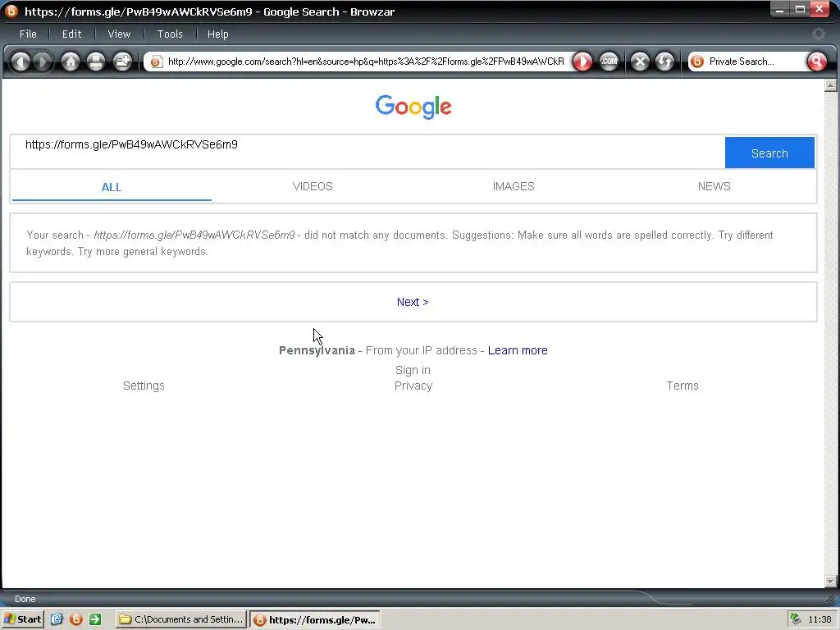Open Help menu

coord(218,34)
